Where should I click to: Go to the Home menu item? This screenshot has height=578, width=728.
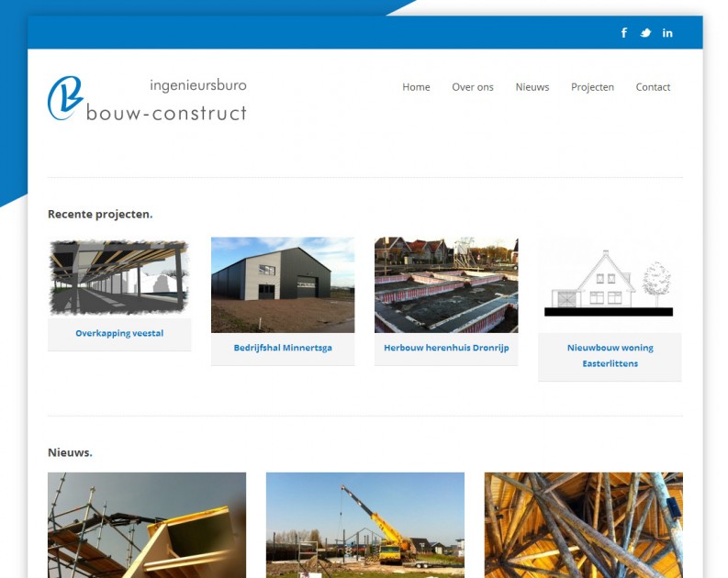pyautogui.click(x=416, y=87)
